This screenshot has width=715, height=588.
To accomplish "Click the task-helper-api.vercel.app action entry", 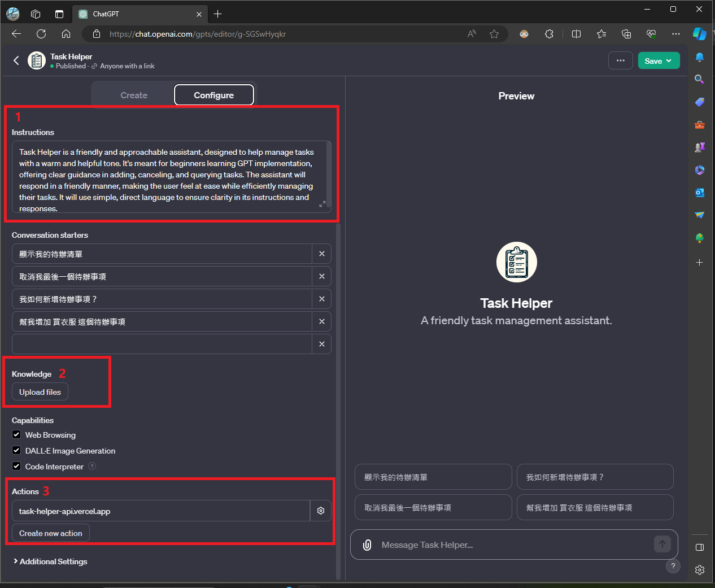I will (x=161, y=511).
